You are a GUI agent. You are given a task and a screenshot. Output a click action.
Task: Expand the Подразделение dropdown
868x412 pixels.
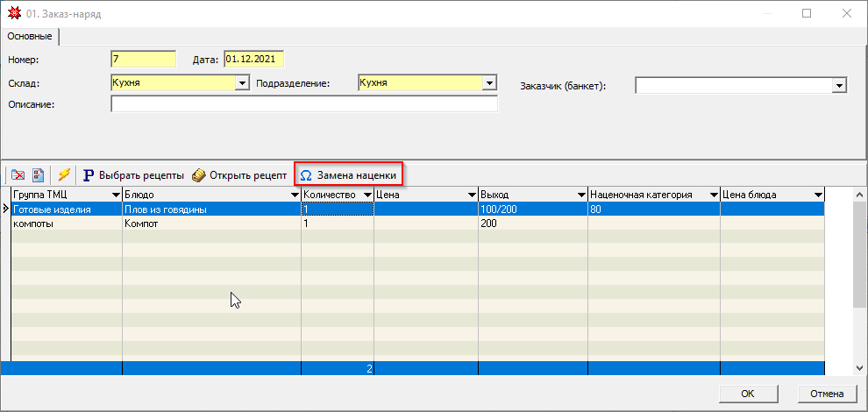click(x=489, y=84)
